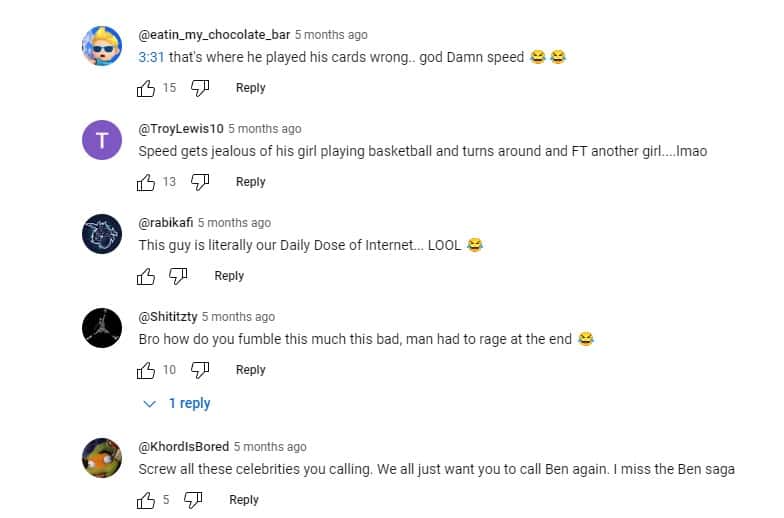Reply to the comment by @TroyLewis10
This screenshot has width=784, height=518.
click(250, 182)
